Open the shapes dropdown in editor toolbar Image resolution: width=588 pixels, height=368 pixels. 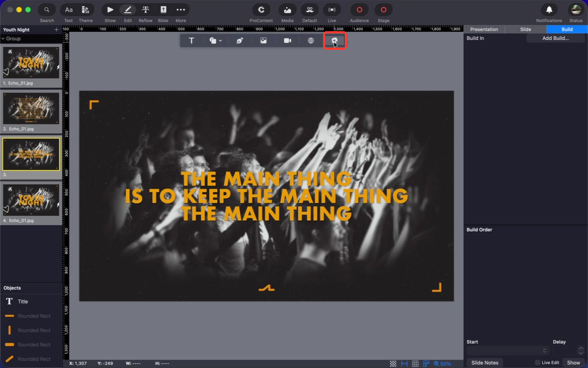pos(216,40)
